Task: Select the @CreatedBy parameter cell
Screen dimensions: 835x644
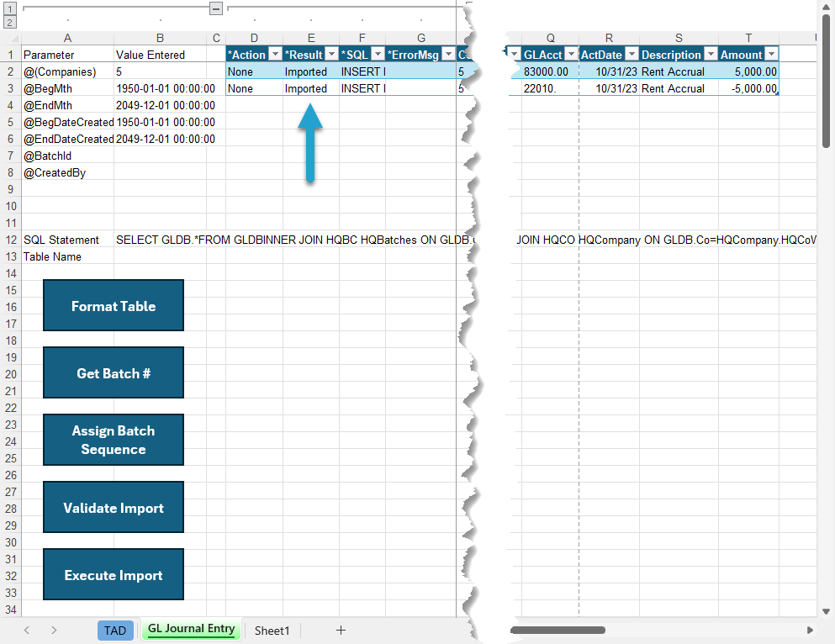Action: coord(67,172)
